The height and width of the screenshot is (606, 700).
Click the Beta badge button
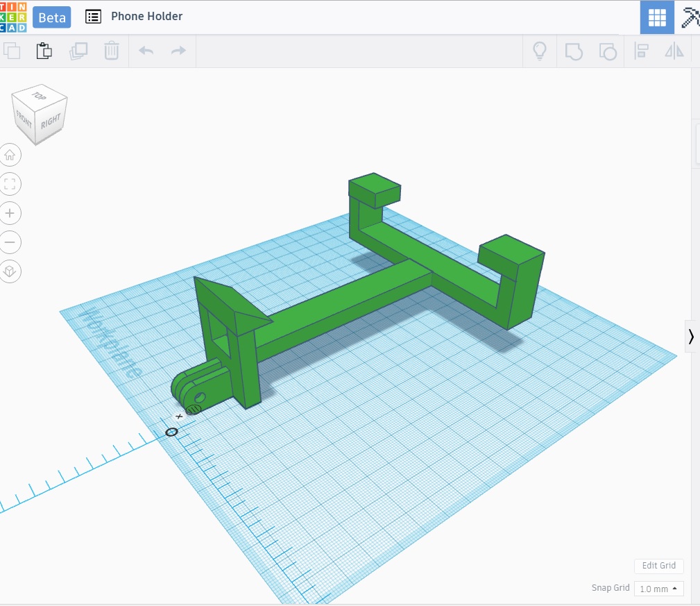click(52, 17)
